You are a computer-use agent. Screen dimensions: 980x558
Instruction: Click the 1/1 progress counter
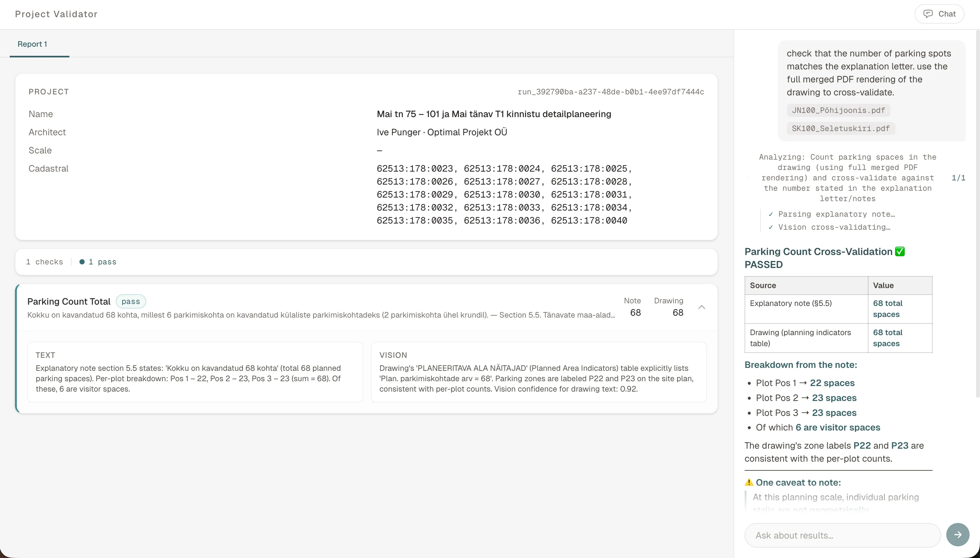(958, 178)
